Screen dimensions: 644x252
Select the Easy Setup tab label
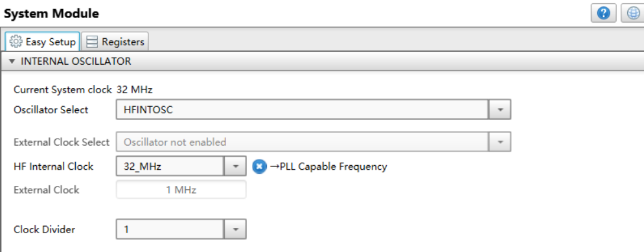click(x=51, y=42)
